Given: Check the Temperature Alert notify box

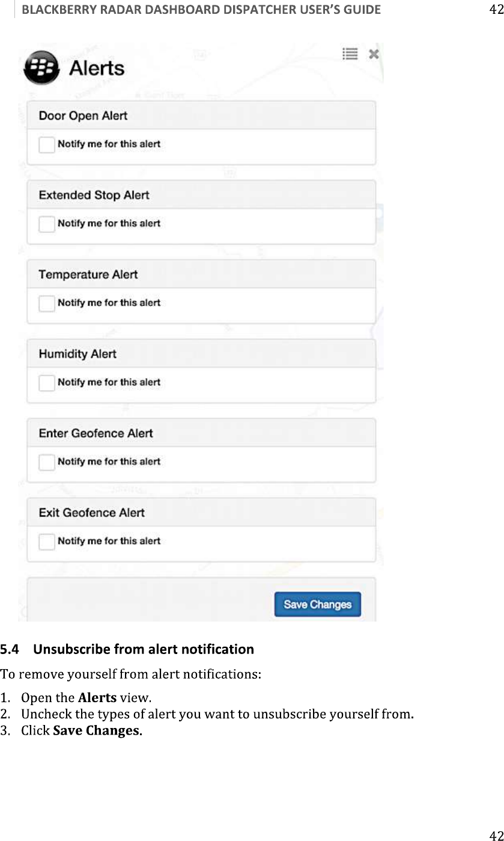Looking at the screenshot, I should [x=47, y=304].
